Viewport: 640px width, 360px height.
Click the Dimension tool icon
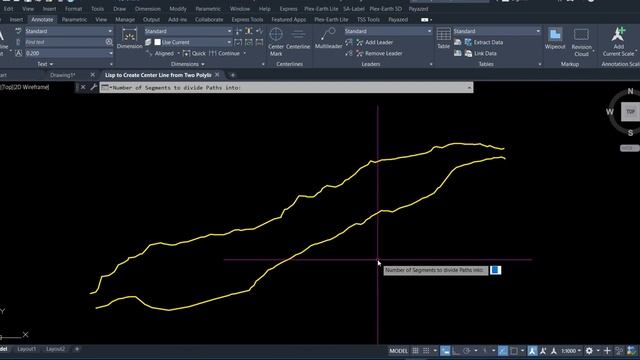pyautogui.click(x=129, y=36)
